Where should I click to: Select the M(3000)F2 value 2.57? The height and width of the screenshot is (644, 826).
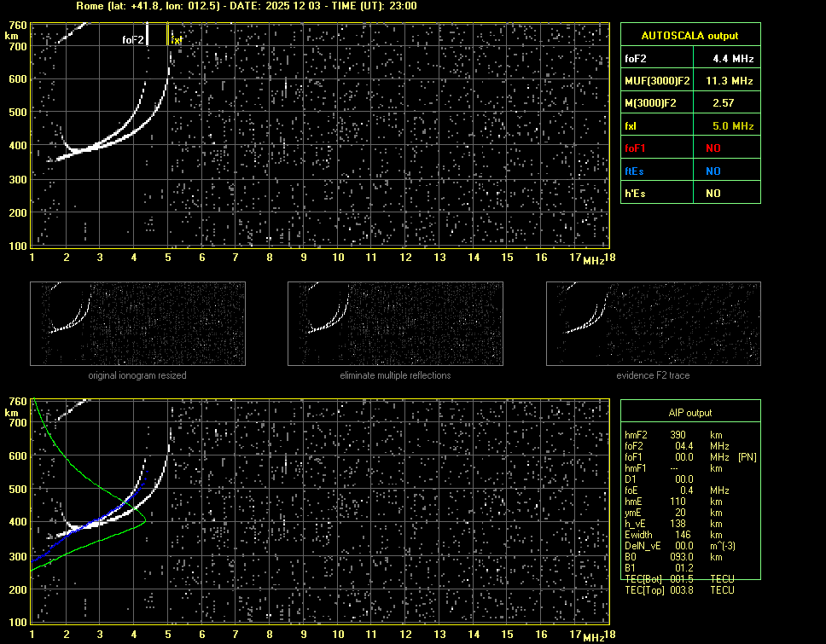(723, 103)
